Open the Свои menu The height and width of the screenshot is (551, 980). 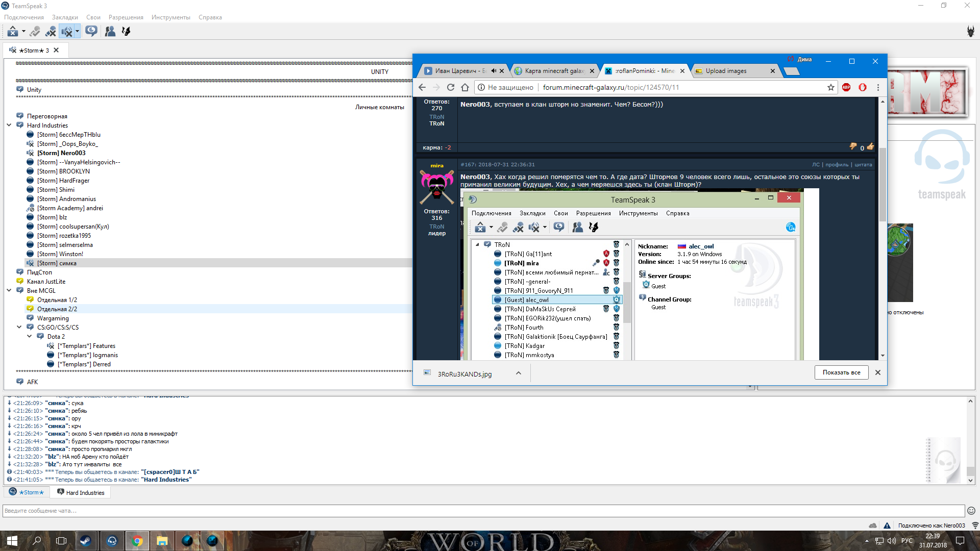93,17
